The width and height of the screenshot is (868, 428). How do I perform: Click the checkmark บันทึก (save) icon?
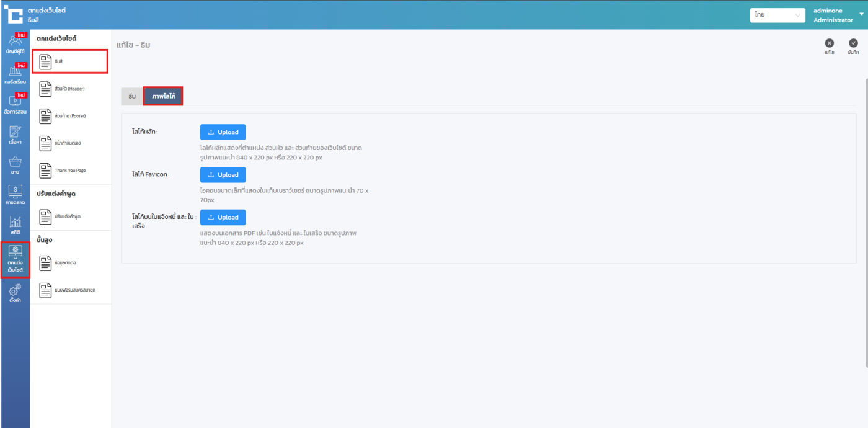pos(853,44)
